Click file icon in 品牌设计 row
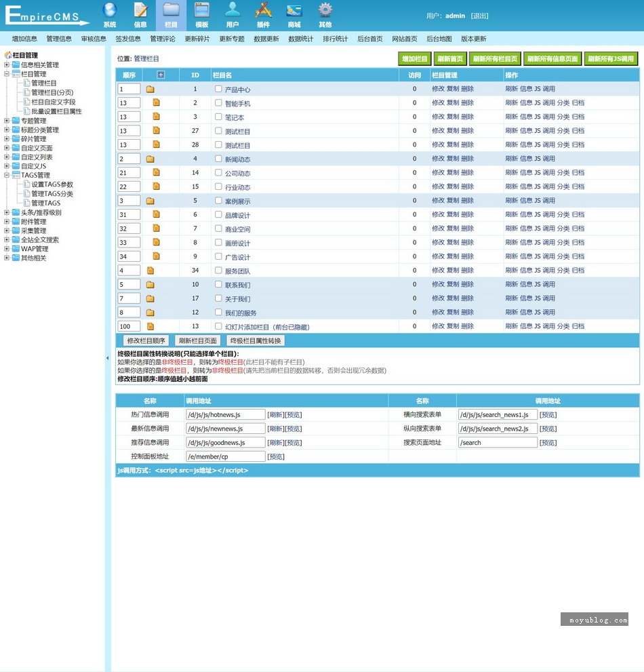Viewport: 644px width, 672px height. click(x=157, y=214)
